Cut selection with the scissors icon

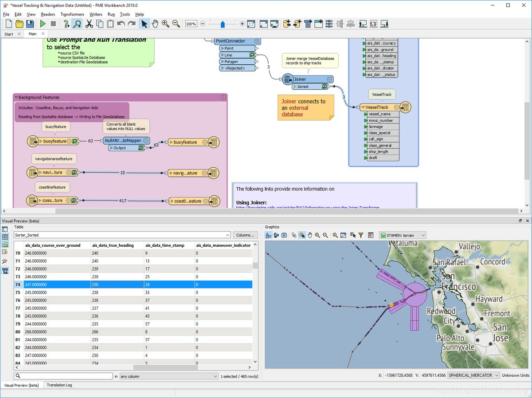pos(89,24)
